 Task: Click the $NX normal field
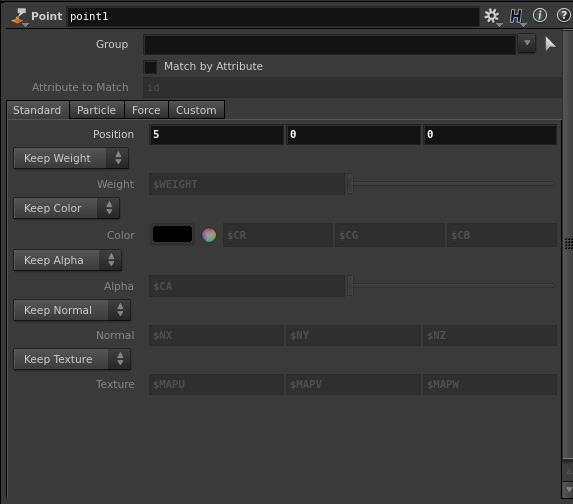216,336
